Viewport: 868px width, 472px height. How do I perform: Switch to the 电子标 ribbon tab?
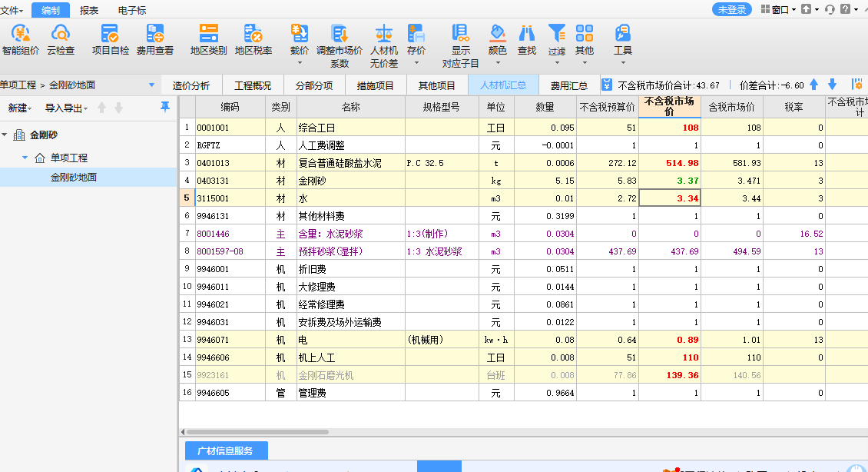click(x=132, y=11)
